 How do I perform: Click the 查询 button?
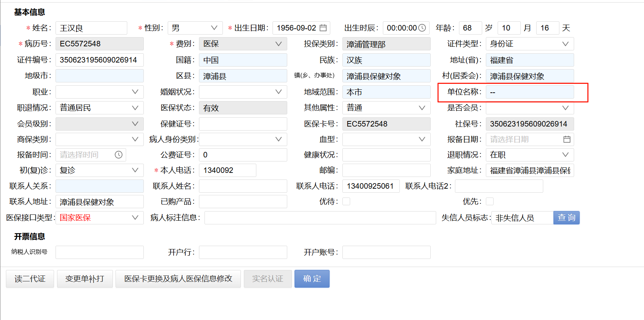(x=566, y=218)
